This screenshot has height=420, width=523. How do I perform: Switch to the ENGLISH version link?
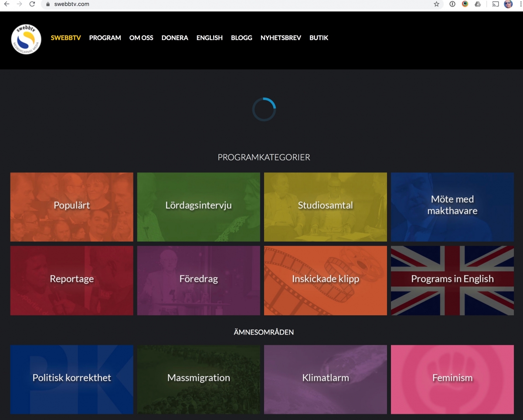(x=209, y=38)
